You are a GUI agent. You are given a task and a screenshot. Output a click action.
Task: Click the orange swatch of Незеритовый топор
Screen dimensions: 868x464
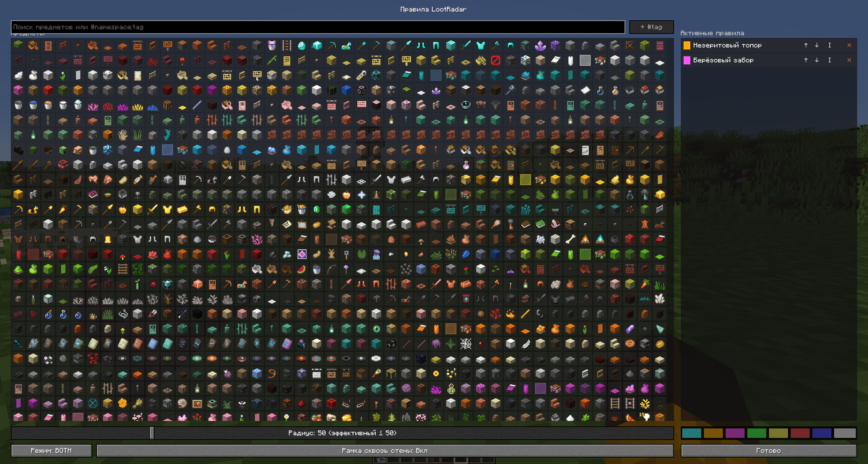(x=687, y=45)
